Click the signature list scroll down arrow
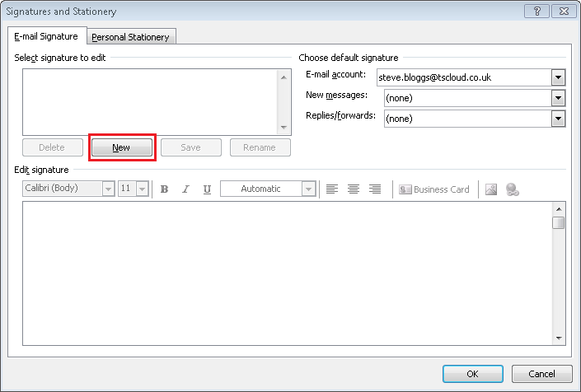This screenshot has width=581, height=392. [x=283, y=128]
